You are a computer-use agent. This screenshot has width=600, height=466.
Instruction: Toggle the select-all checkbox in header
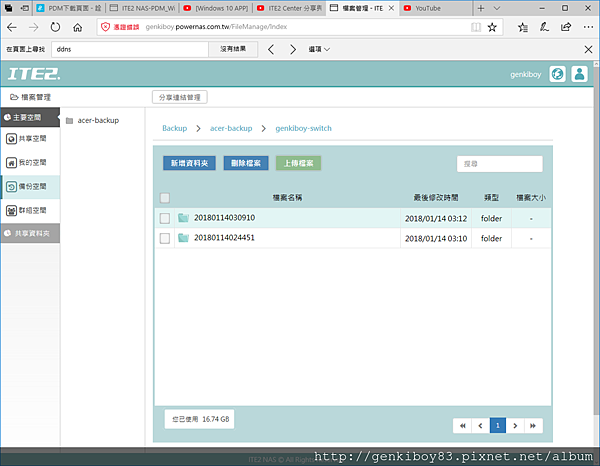165,198
